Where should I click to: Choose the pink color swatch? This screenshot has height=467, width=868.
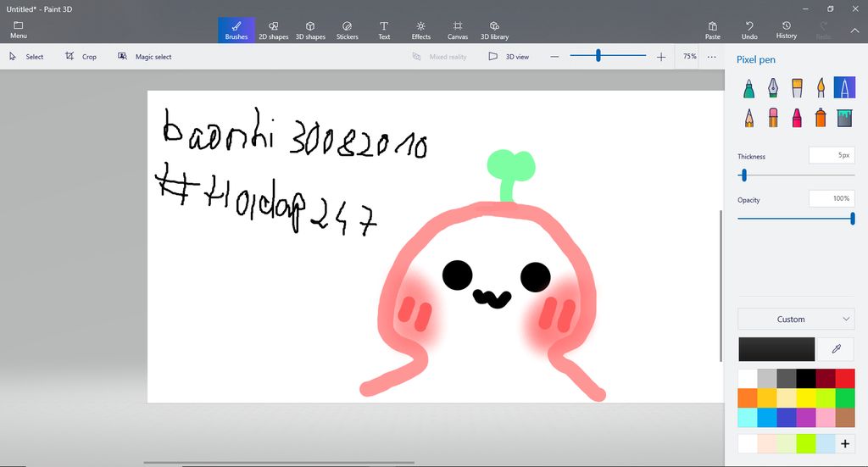click(826, 418)
